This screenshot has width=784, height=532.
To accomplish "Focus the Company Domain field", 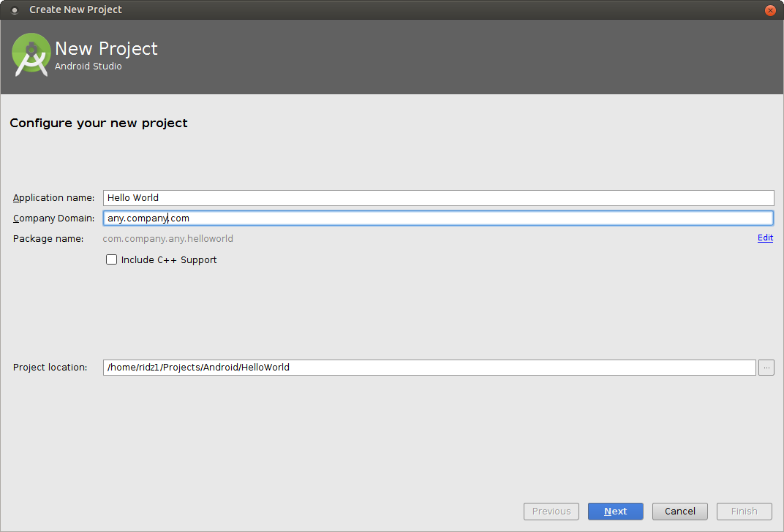I will [439, 218].
